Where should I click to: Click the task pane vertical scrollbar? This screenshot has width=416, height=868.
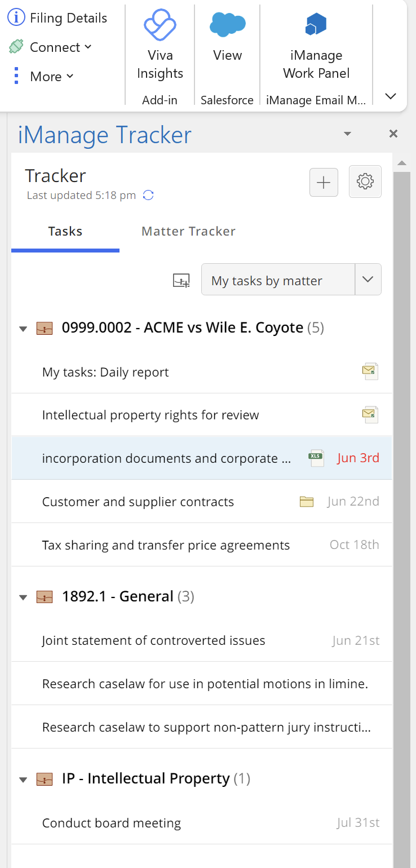(401, 507)
